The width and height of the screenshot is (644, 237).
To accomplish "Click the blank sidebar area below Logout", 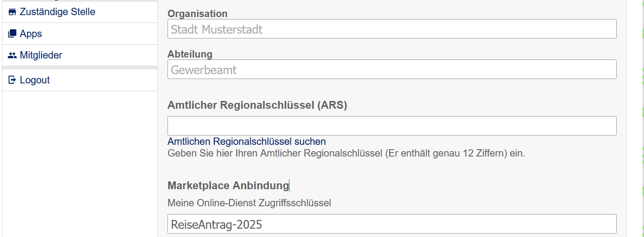I will click(80, 161).
